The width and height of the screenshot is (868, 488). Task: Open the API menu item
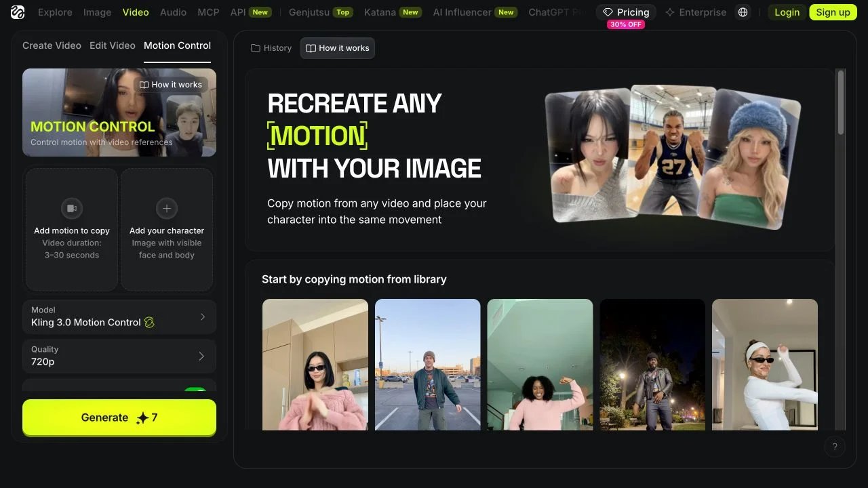coord(251,12)
